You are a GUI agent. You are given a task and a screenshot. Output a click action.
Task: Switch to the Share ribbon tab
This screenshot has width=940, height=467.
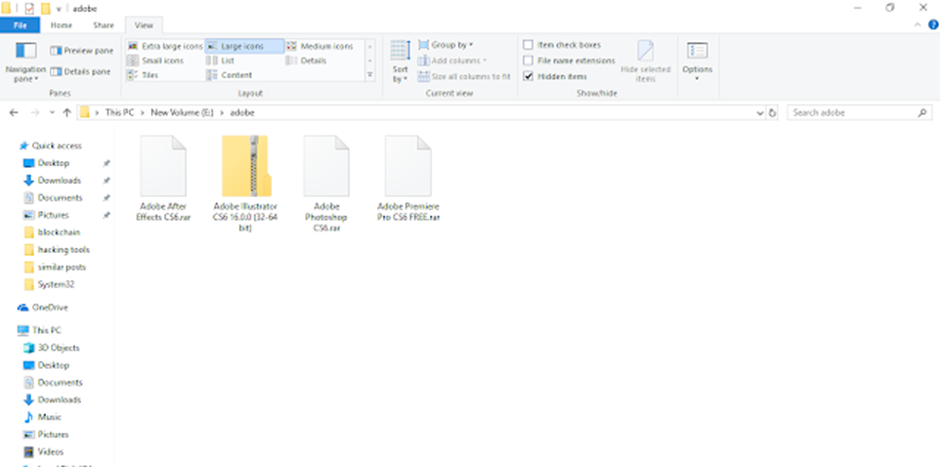[x=103, y=25]
